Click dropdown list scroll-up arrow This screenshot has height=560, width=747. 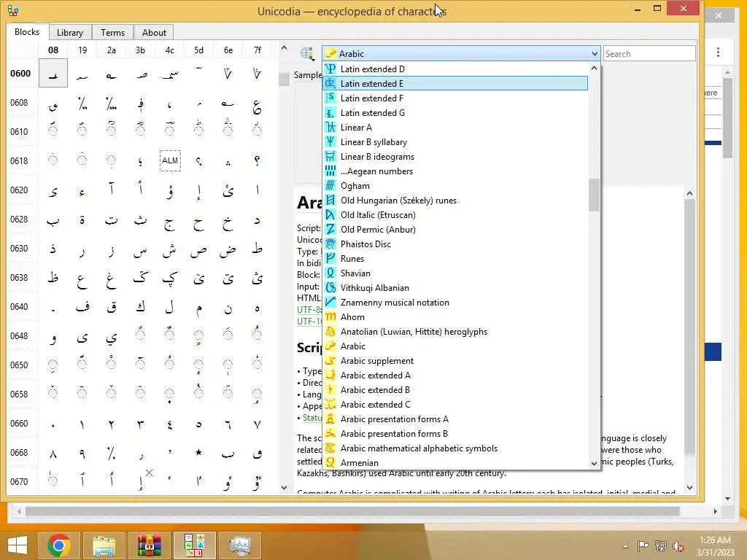click(x=594, y=68)
